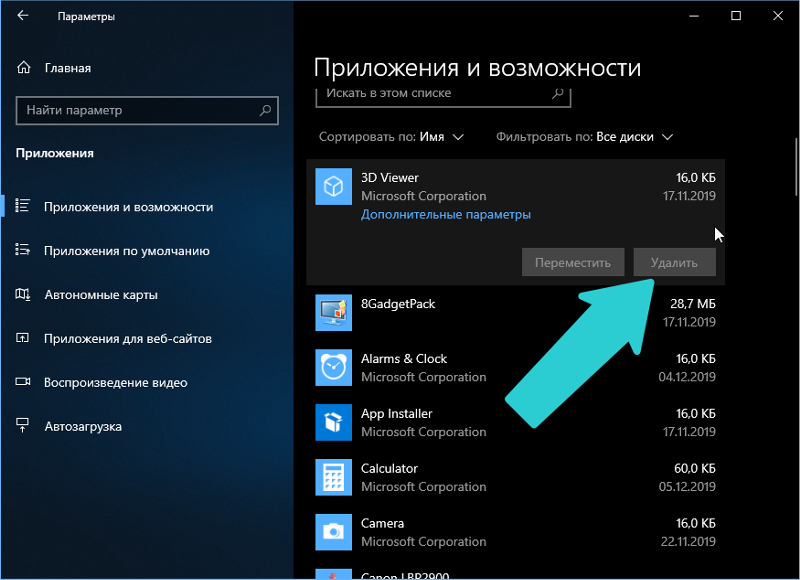This screenshot has width=800, height=580.
Task: Click the Переместить button
Action: pos(573,262)
